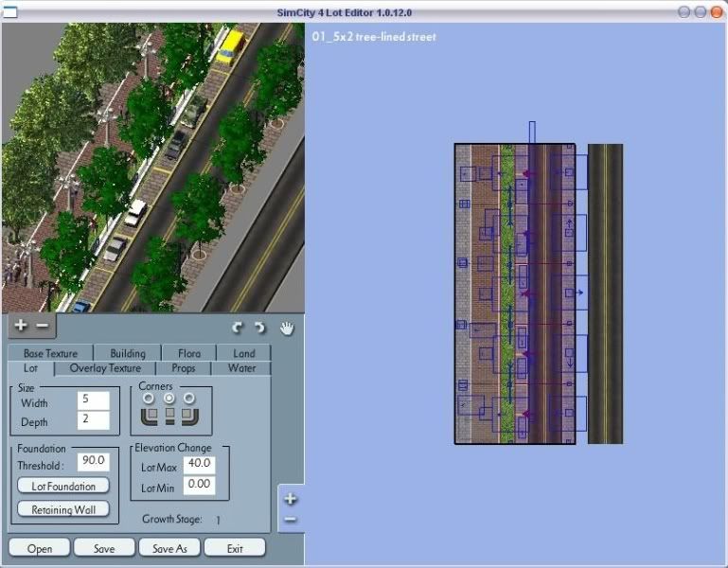Rotate preview clockwise arrow icon
The height and width of the screenshot is (568, 728).
tap(260, 328)
